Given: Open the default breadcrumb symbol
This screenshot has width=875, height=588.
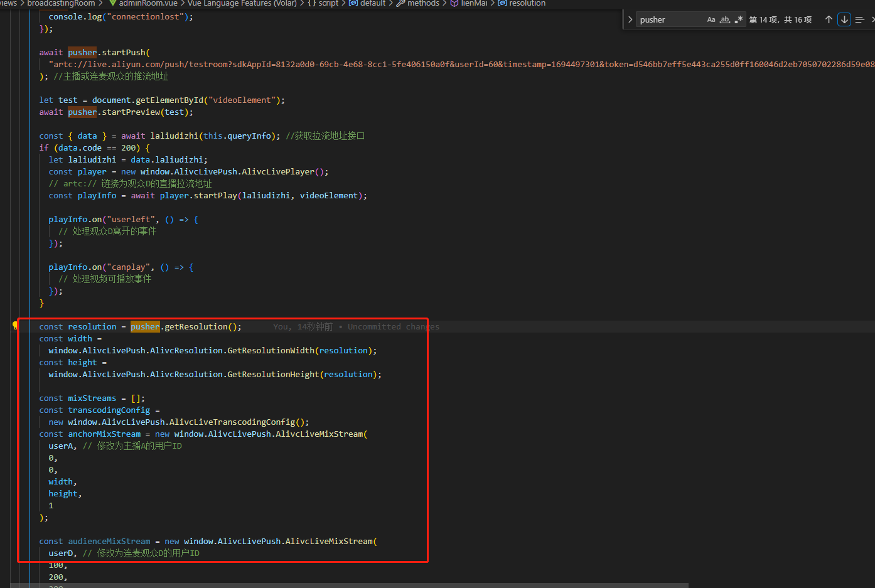Looking at the screenshot, I should [x=367, y=3].
